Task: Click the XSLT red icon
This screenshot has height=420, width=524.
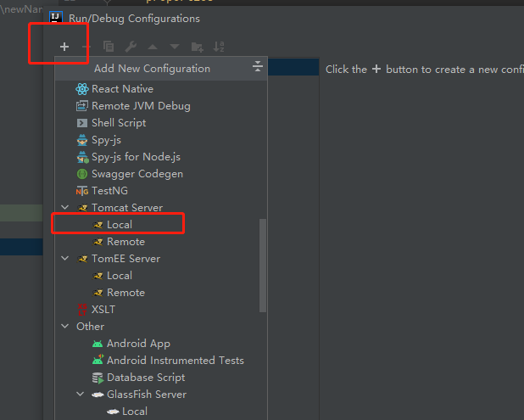Action: (82, 310)
